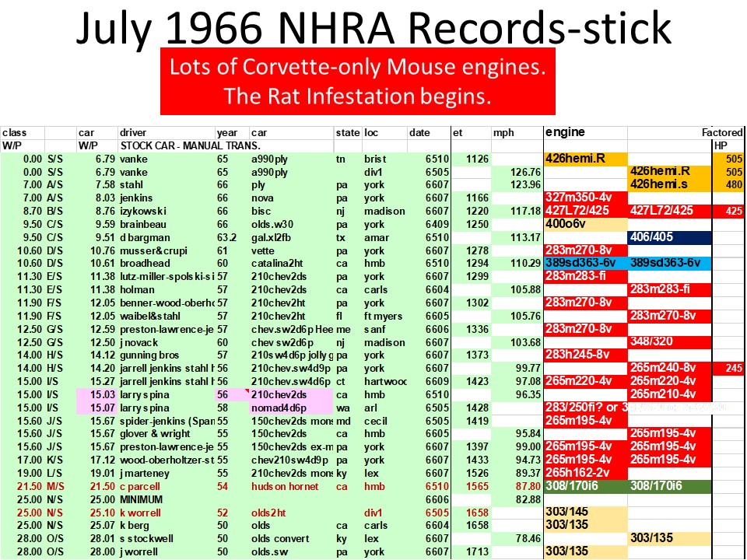Click the "state" column header

pyautogui.click(x=348, y=133)
